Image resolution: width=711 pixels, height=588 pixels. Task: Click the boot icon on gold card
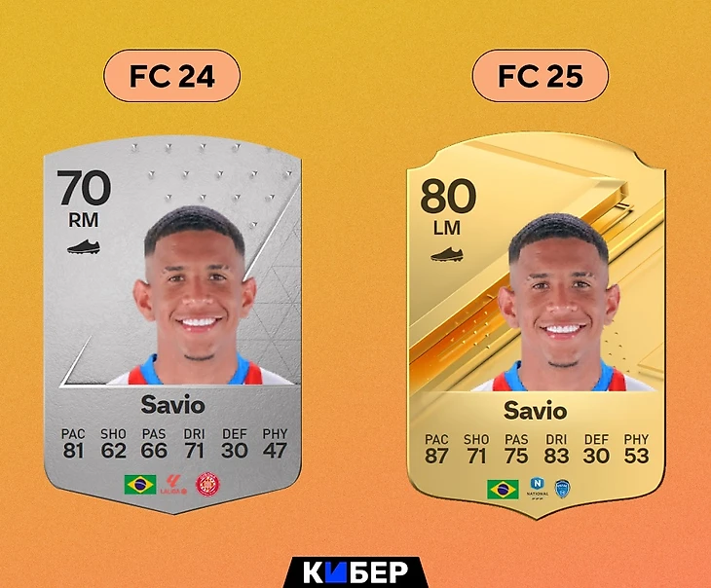[x=447, y=255]
